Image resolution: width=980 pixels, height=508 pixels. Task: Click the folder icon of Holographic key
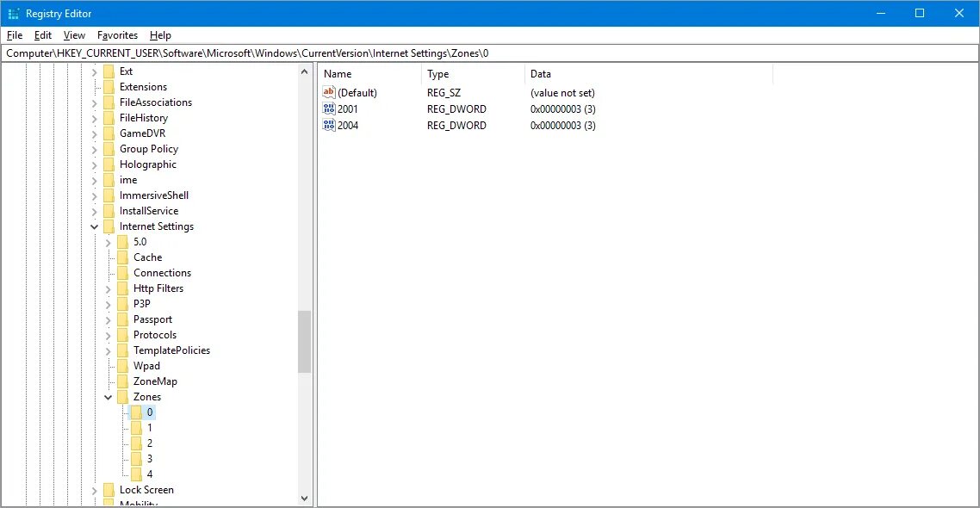[x=109, y=164]
